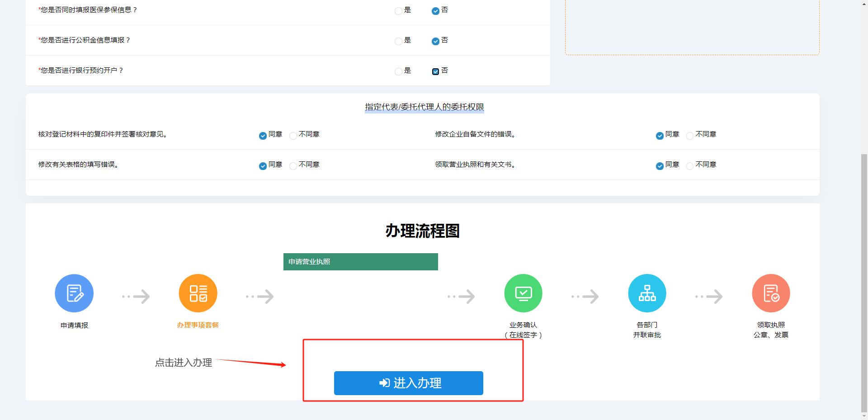The image size is (868, 420).
Task: Select 不同意 for 核对登记材料 permission
Action: point(293,136)
